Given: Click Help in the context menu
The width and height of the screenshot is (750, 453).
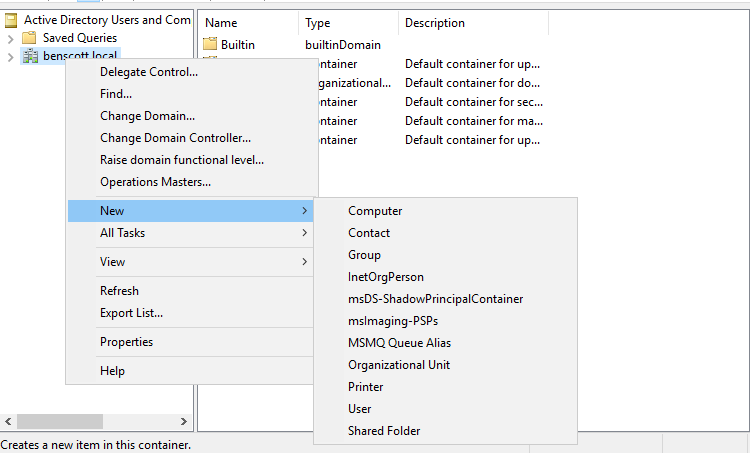Looking at the screenshot, I should pos(190,371).
